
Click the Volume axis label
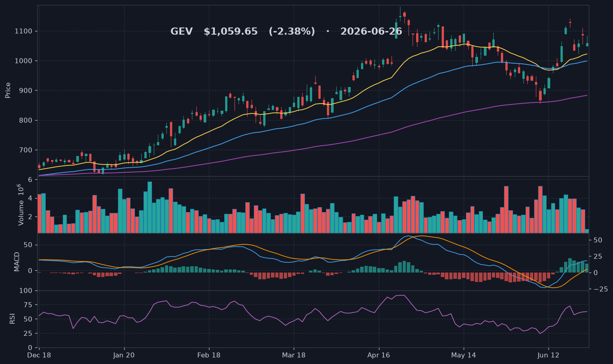[x=20, y=204]
